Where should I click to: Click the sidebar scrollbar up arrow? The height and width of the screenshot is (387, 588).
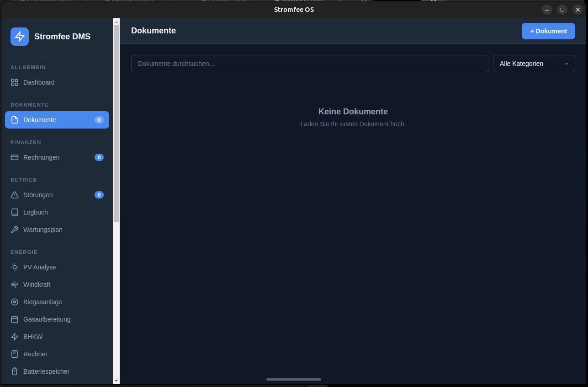click(116, 21)
